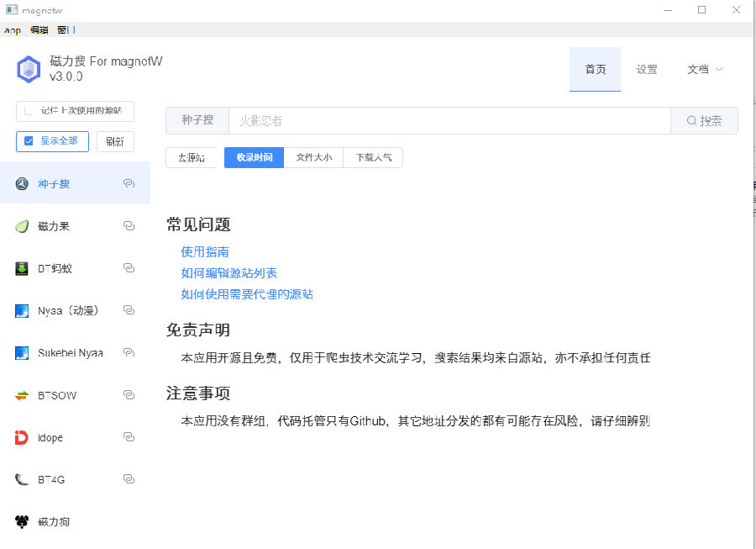Select the BT4G source icon

click(22, 479)
